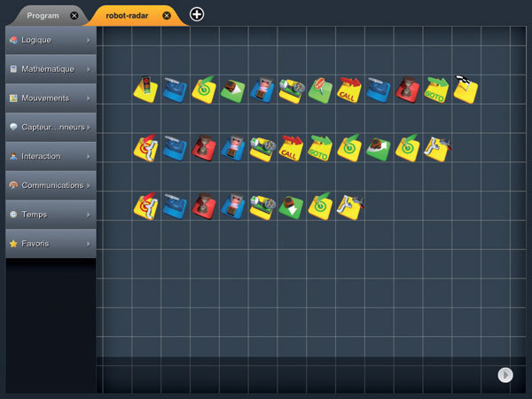Open the Interaction menu label

(41, 156)
